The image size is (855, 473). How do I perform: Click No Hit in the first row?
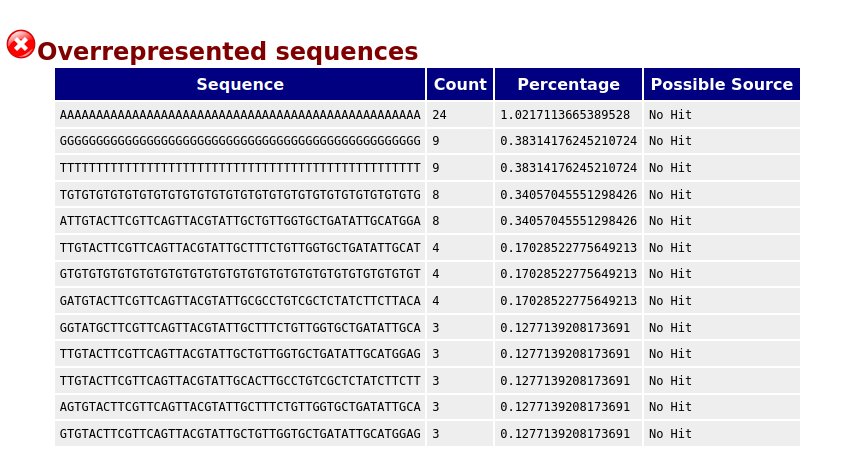pos(670,115)
